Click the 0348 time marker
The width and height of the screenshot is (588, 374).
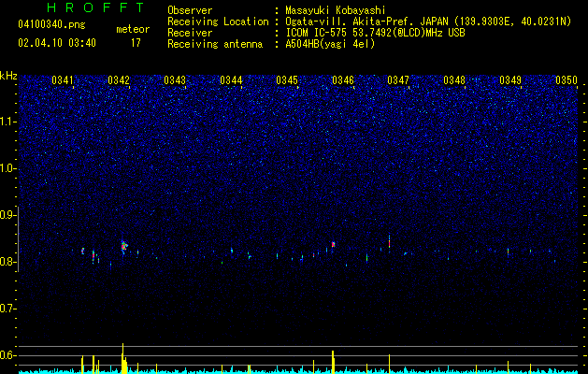click(454, 80)
